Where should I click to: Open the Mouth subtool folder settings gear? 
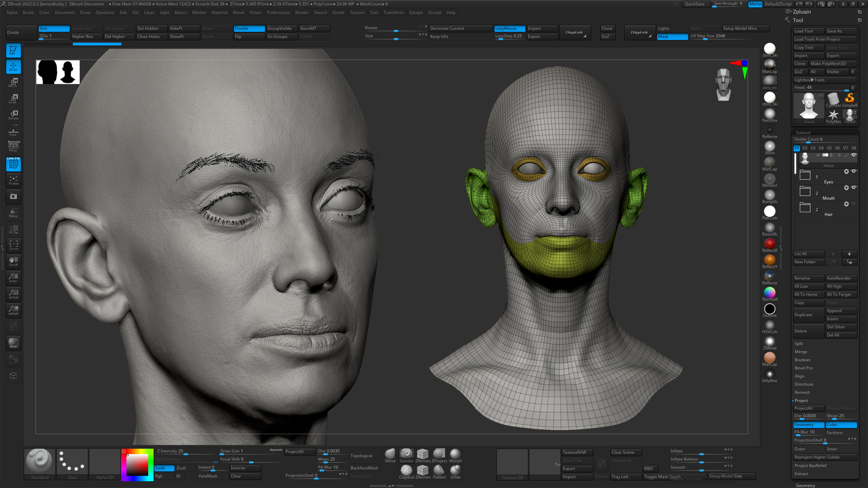847,188
